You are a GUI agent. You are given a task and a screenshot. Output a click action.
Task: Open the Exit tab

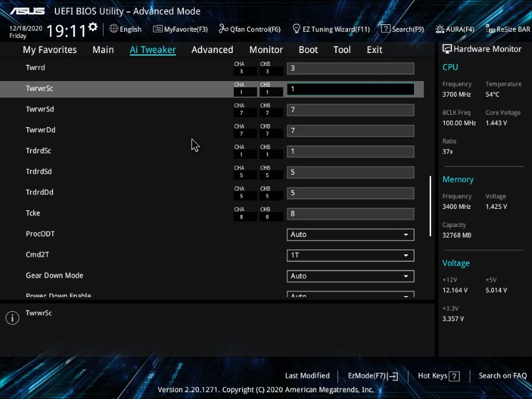click(x=374, y=50)
